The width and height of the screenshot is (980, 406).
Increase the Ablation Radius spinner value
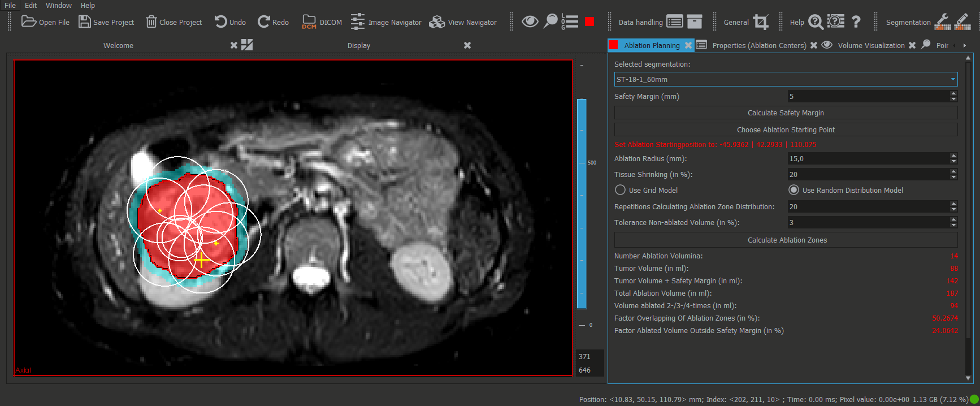(953, 156)
